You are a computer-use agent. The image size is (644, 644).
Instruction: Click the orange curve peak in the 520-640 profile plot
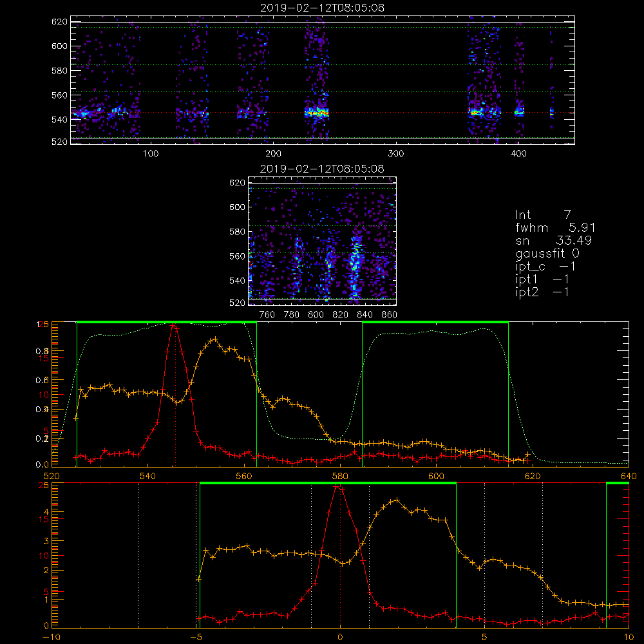[x=215, y=339]
